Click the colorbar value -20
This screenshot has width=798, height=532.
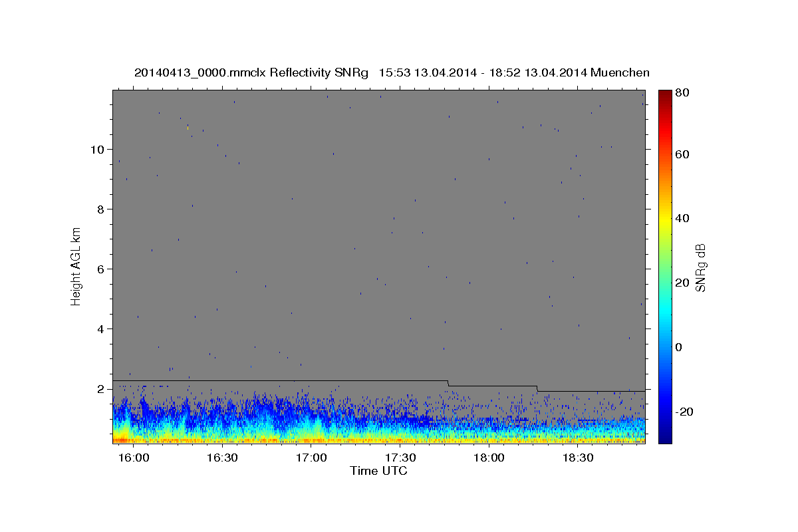click(x=684, y=412)
